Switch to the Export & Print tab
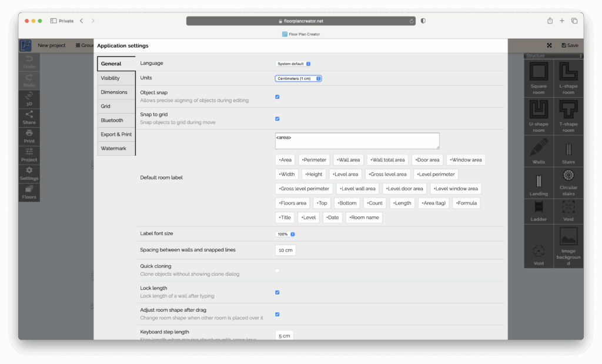Viewport: 602px width, 364px height. tap(116, 134)
